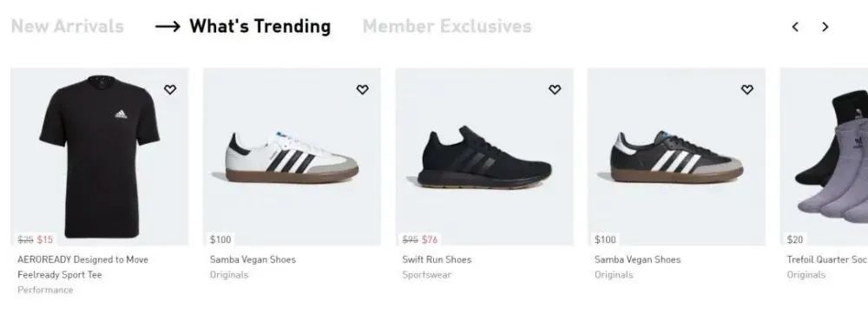The image size is (868, 320).
Task: Toggle wishlist heart on black Samba Vegan Shoes
Action: point(746,89)
